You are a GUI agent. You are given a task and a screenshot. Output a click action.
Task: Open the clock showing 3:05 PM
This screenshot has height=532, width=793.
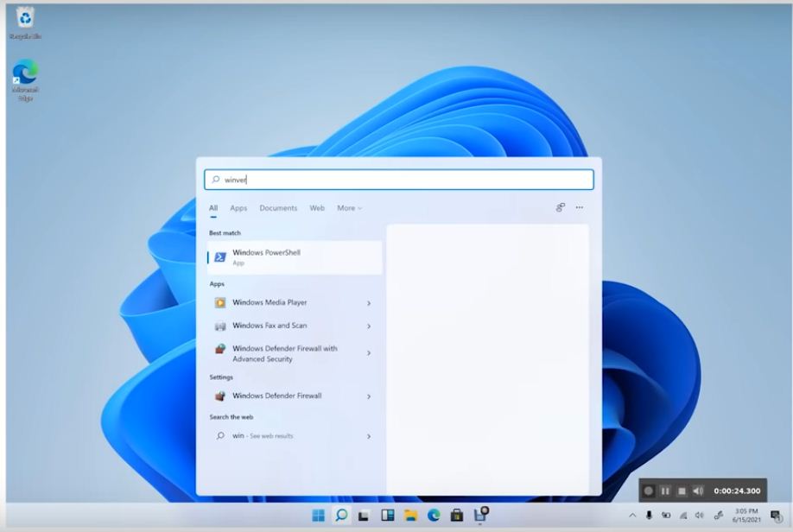(746, 516)
